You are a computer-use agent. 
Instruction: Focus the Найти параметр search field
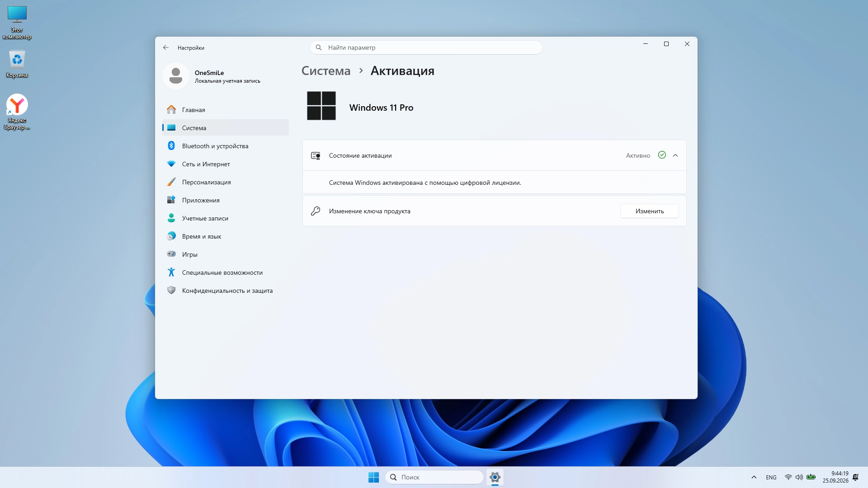click(x=426, y=47)
